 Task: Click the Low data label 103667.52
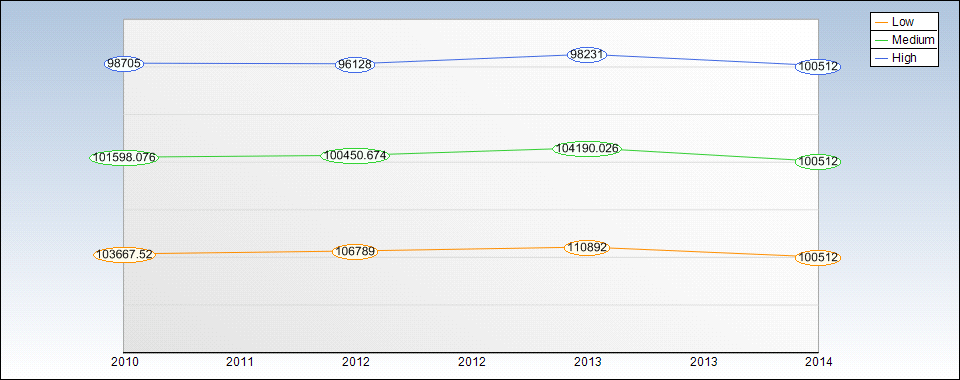tap(124, 255)
